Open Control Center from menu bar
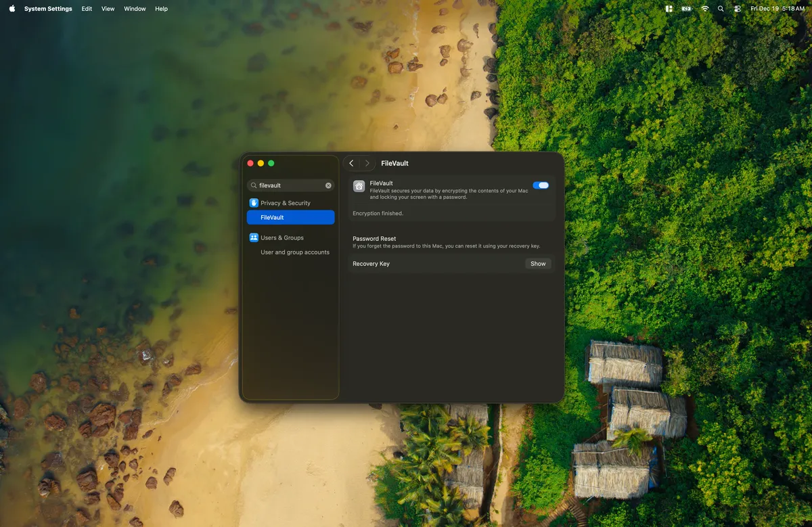The image size is (812, 527). tap(737, 9)
